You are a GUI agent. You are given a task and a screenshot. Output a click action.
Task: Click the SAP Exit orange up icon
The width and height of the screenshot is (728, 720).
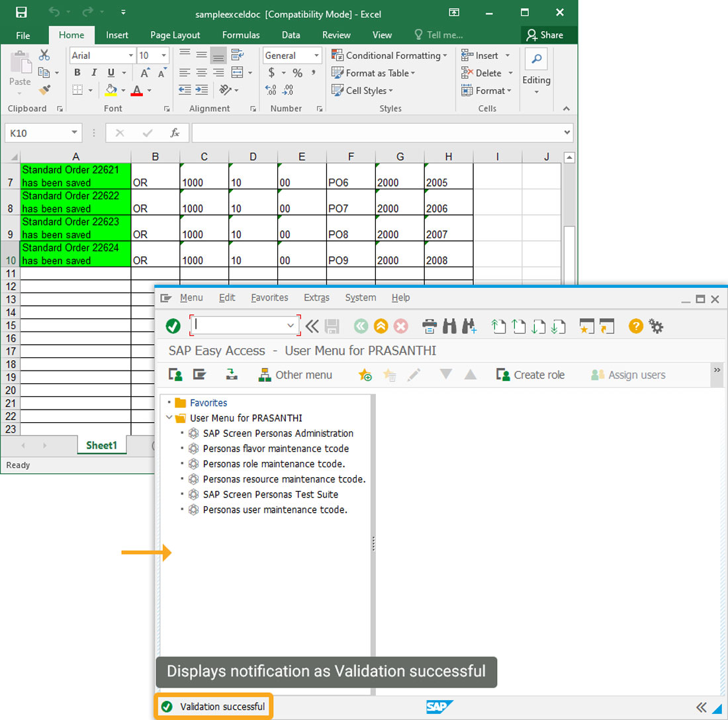[x=381, y=326]
